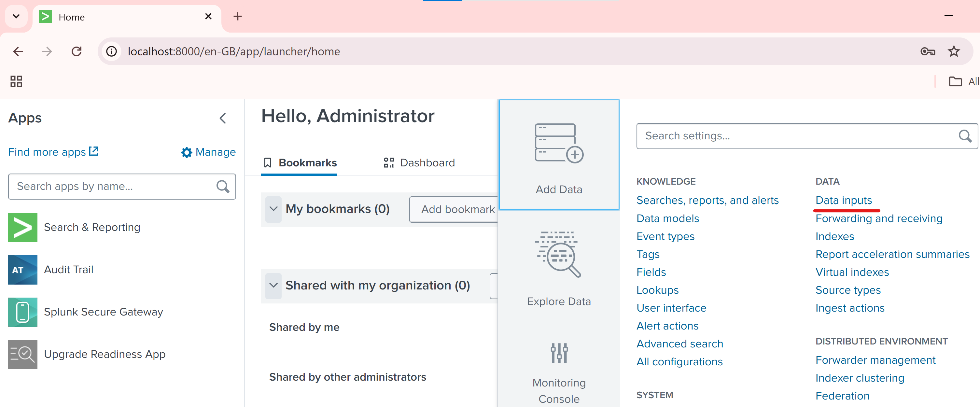Screen dimensions: 980x407
Task: Click the Add Data icon
Action: [x=558, y=144]
